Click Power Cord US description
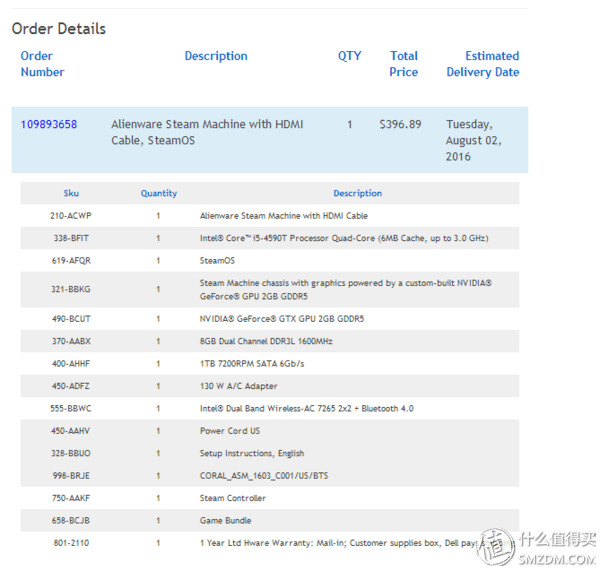Image resolution: width=600 pixels, height=571 pixels. (x=230, y=431)
